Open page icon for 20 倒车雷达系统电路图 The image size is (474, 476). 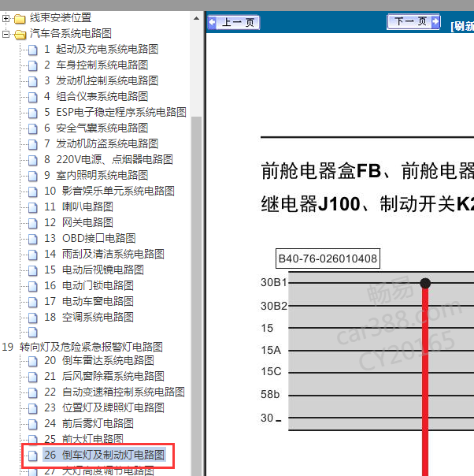click(33, 362)
